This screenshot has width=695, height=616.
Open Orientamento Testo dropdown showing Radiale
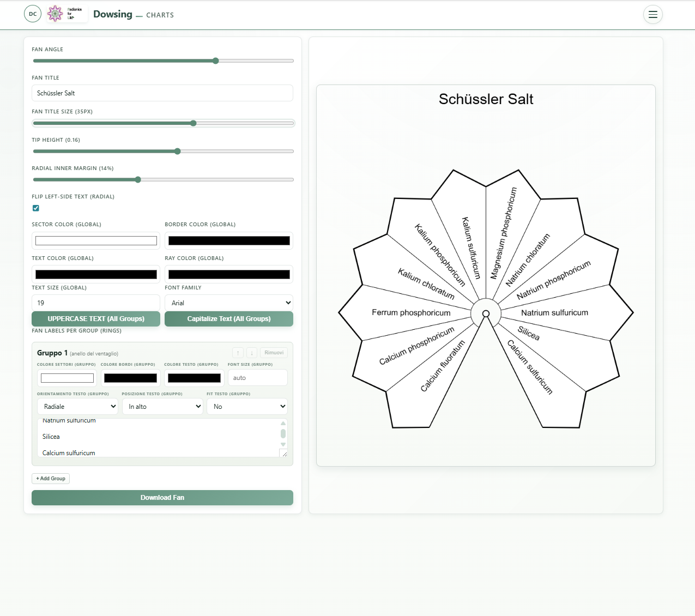78,407
